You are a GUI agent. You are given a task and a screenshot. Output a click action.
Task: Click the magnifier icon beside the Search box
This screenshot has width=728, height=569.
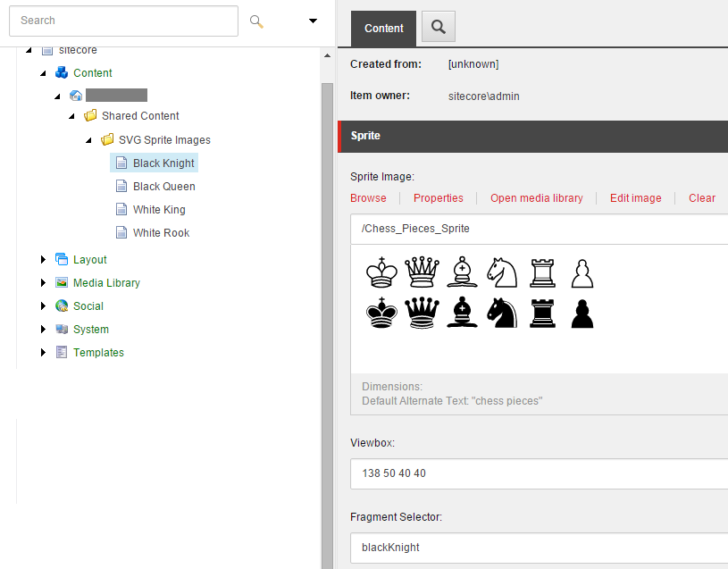click(x=256, y=21)
